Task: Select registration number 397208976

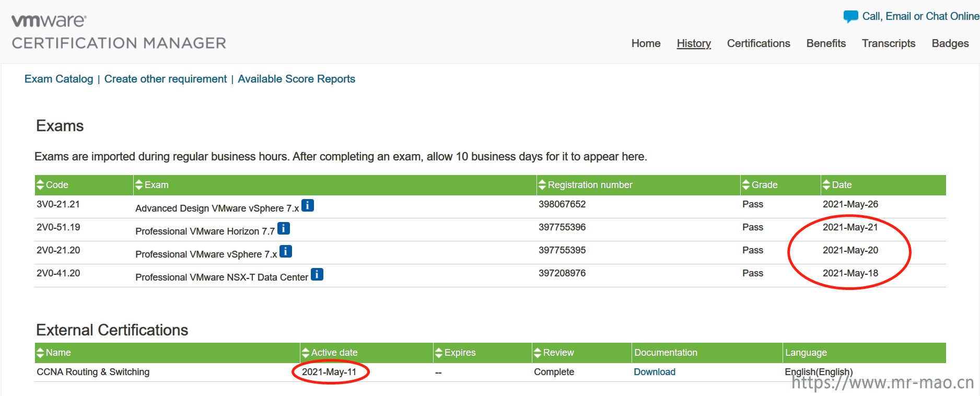Action: click(562, 273)
